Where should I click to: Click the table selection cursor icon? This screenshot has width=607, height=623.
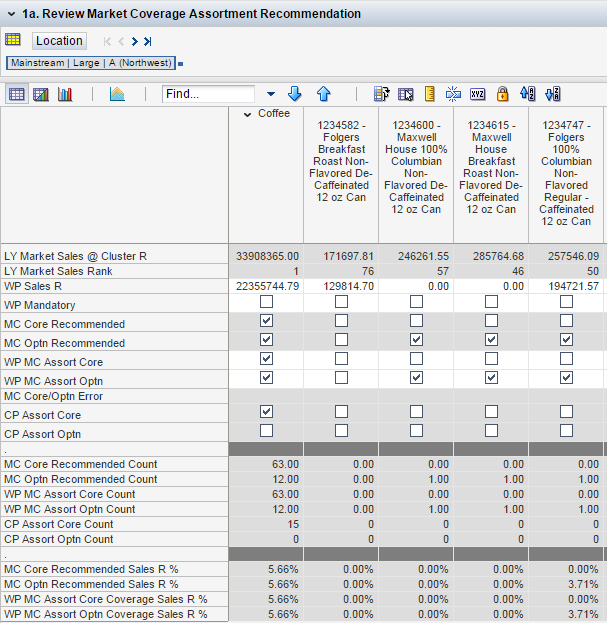pyautogui.click(x=406, y=94)
